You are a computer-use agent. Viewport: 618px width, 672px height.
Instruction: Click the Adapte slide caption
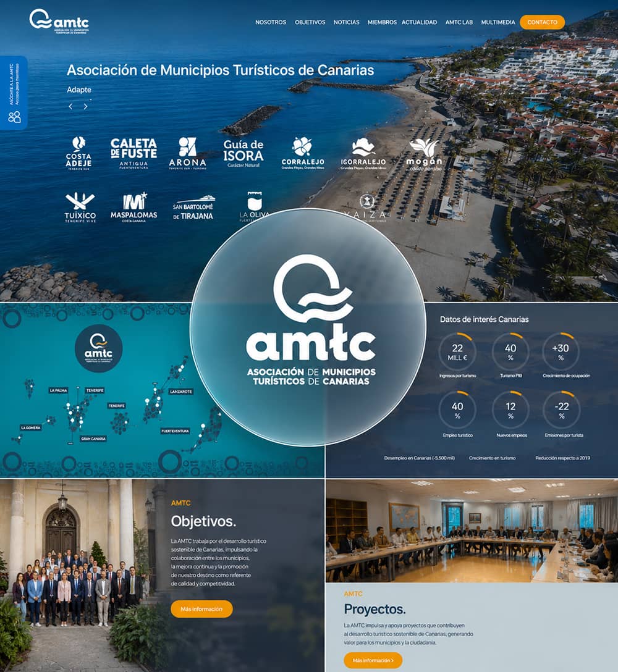coord(79,90)
